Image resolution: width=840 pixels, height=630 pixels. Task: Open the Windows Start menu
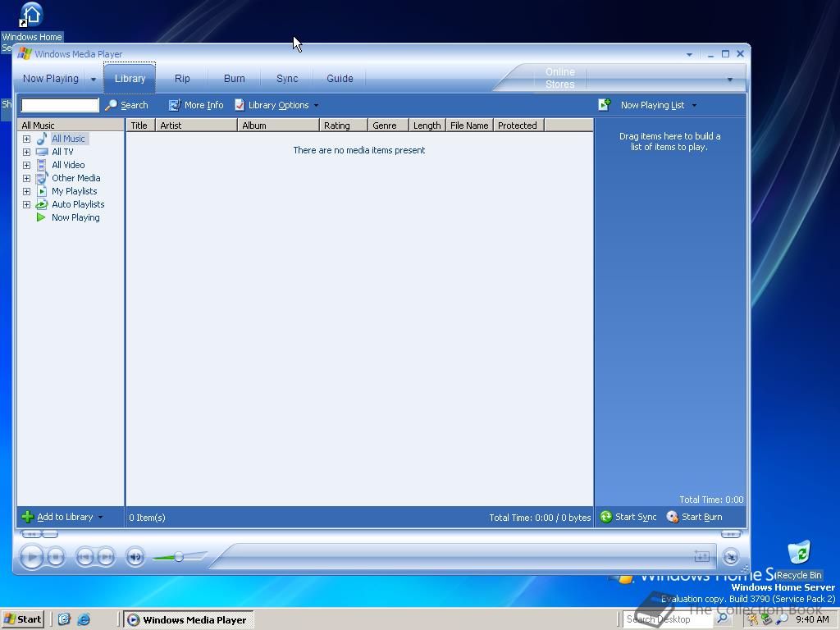[x=22, y=619]
